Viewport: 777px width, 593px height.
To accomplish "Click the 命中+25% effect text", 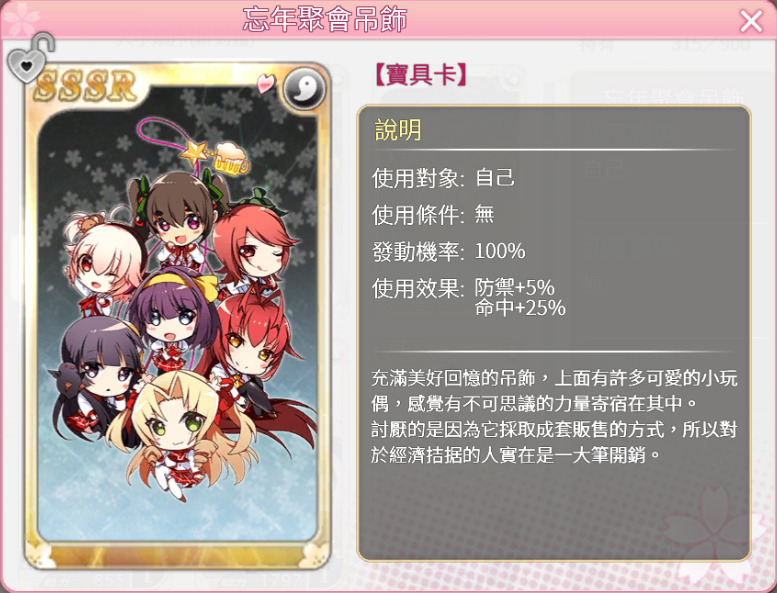I will tap(520, 308).
